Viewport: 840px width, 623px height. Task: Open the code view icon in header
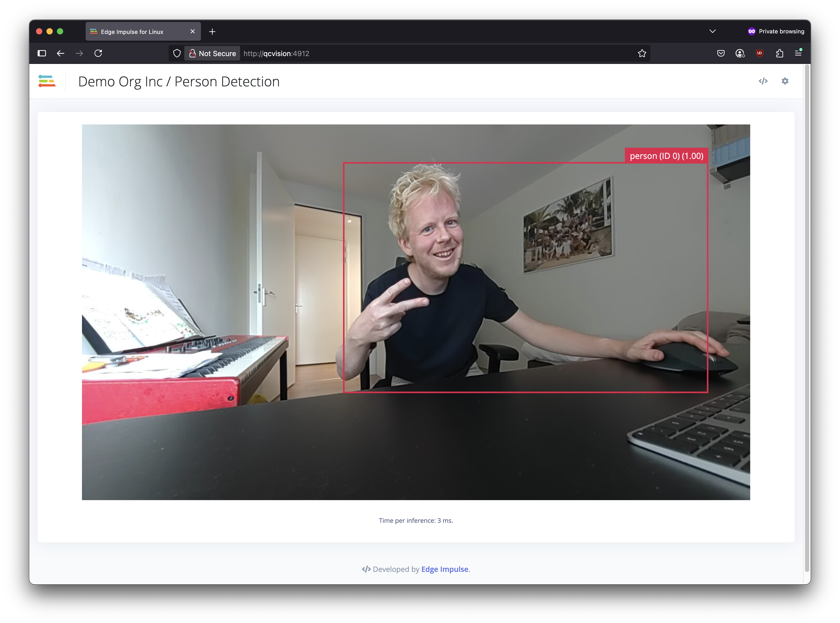(763, 81)
